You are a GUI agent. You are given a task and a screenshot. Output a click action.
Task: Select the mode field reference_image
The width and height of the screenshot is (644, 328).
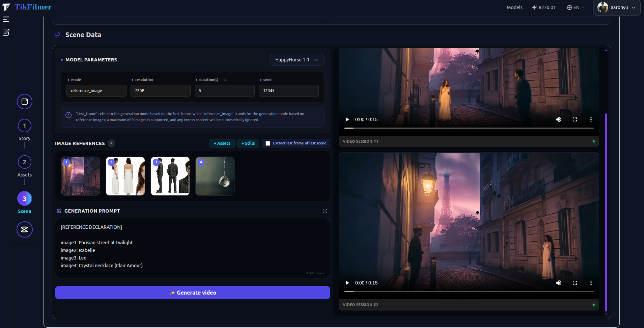tap(96, 91)
